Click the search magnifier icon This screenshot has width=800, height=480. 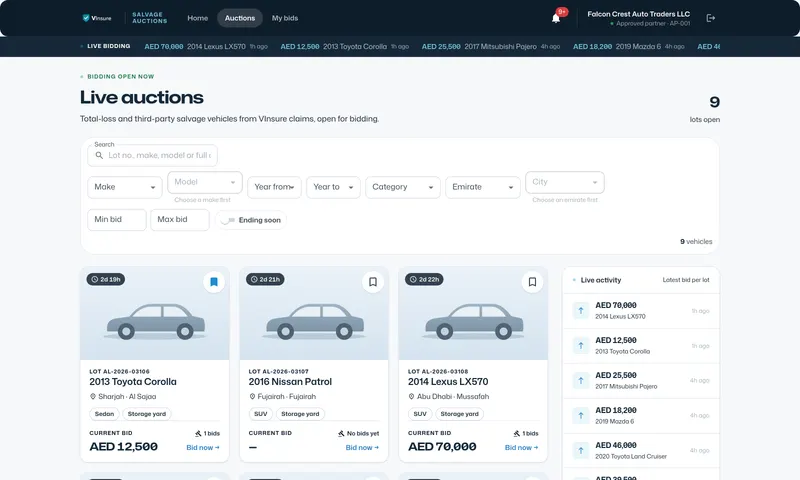tap(99, 155)
